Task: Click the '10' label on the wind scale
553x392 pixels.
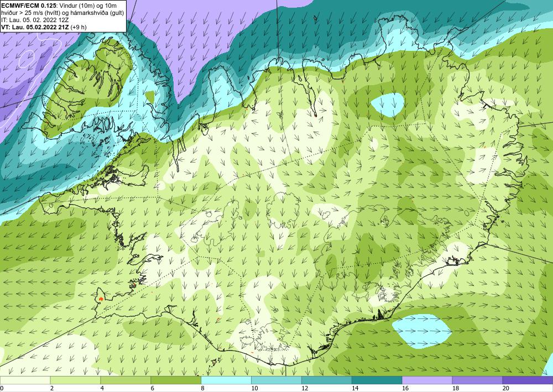Action: [254, 389]
